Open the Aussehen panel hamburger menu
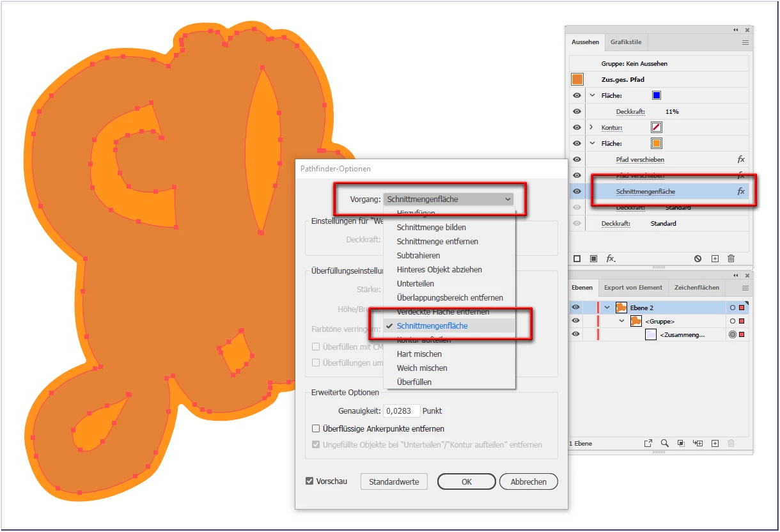The image size is (780, 532). tap(745, 42)
